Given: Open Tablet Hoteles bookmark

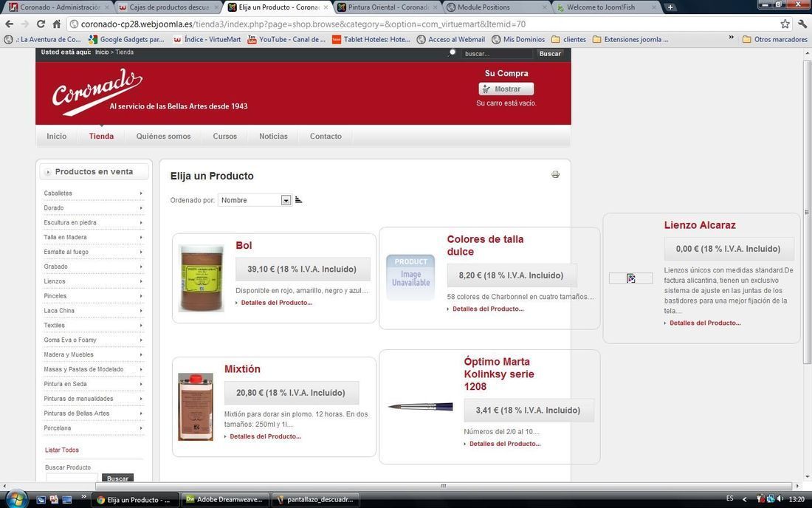Looking at the screenshot, I should [371, 39].
